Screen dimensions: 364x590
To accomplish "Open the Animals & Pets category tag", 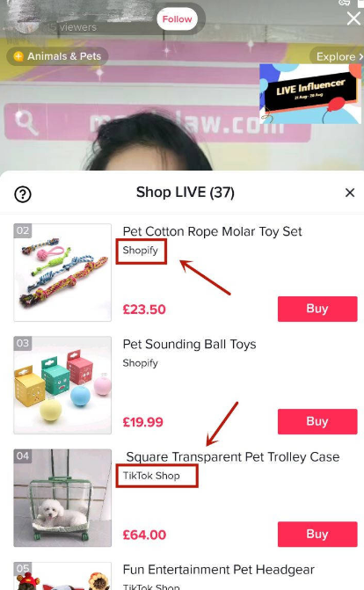I will coord(57,56).
